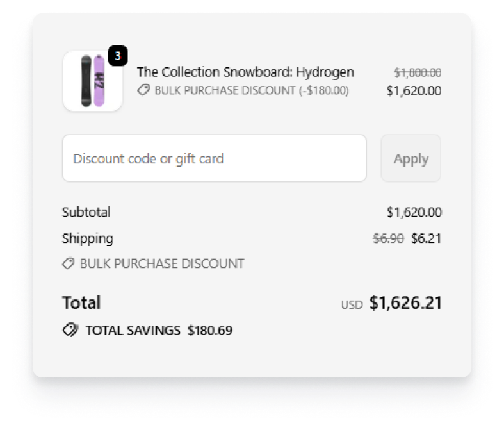Click the Subtotal amount $1,620.00
504x430 pixels.
414,212
